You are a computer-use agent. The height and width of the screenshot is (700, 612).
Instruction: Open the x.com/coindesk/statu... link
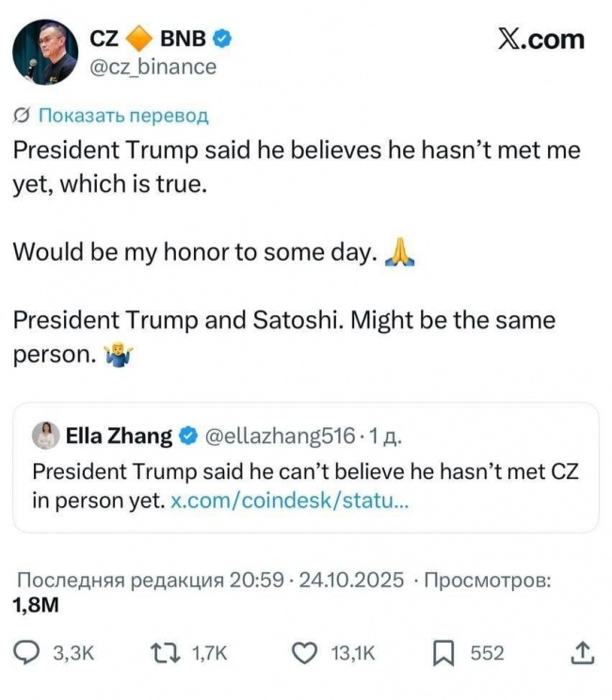pos(290,501)
